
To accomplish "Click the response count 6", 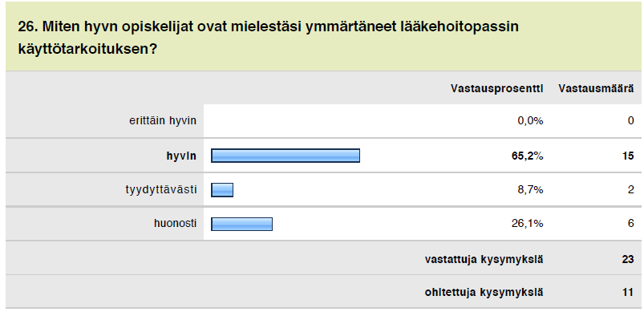I will point(630,223).
